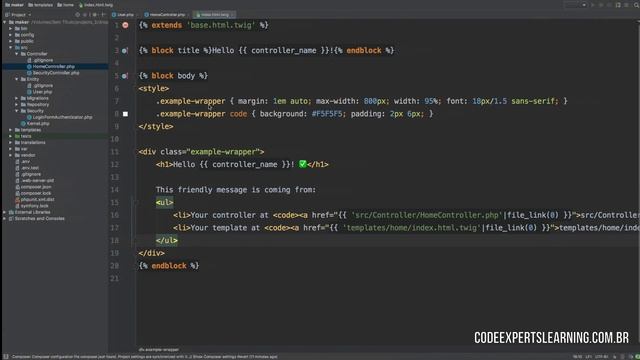Click the Composer notification in status bar

tap(145, 357)
